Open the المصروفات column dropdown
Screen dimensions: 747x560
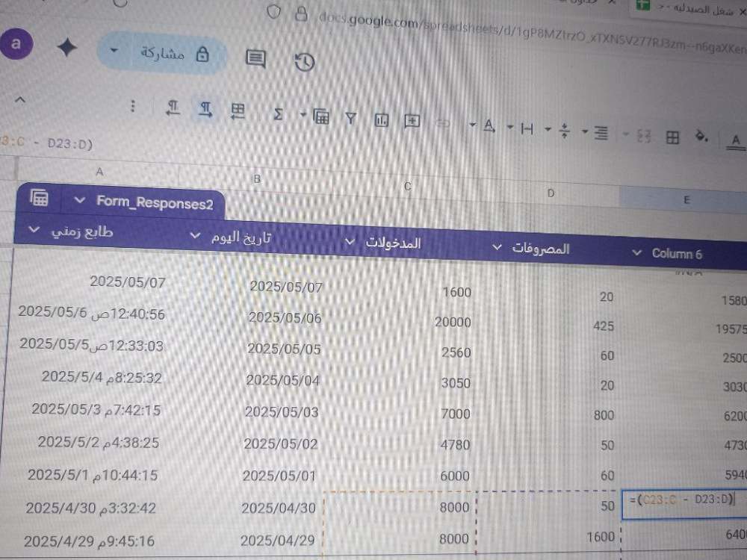(x=497, y=247)
